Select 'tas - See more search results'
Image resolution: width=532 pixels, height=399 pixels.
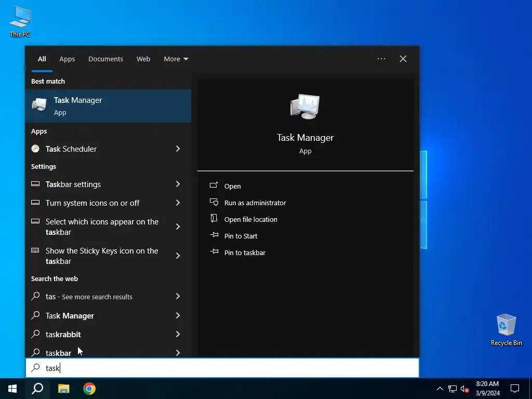coord(108,297)
